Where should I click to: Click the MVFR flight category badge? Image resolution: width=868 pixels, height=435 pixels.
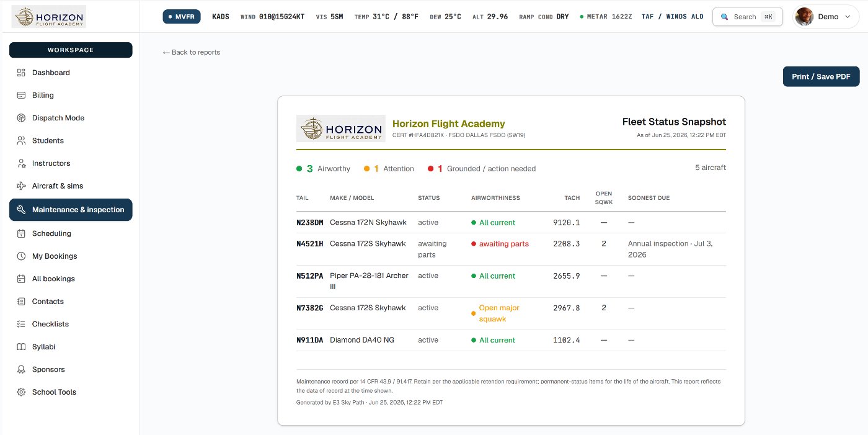(182, 17)
